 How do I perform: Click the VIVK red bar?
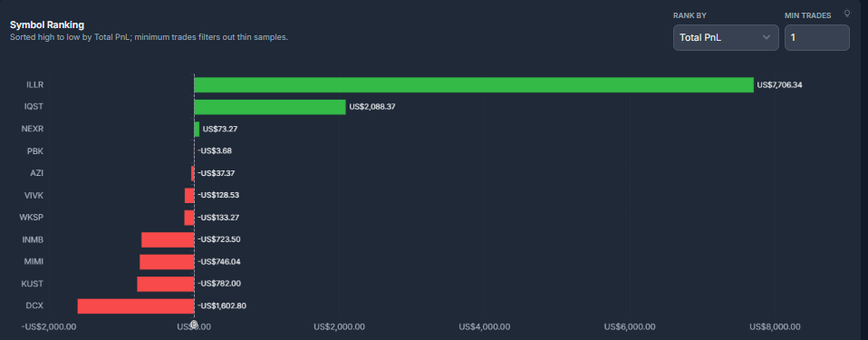[189, 196]
